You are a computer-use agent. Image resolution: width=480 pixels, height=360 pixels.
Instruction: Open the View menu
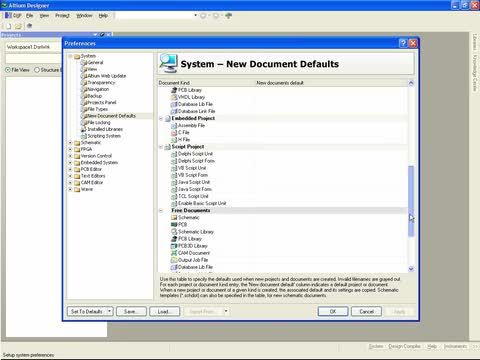click(x=44, y=16)
